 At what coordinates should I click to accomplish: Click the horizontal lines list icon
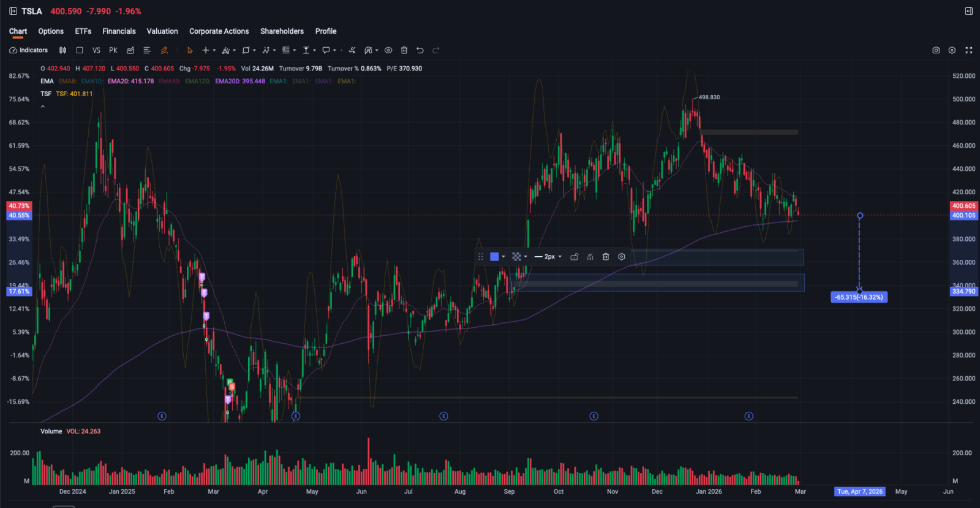click(x=147, y=50)
